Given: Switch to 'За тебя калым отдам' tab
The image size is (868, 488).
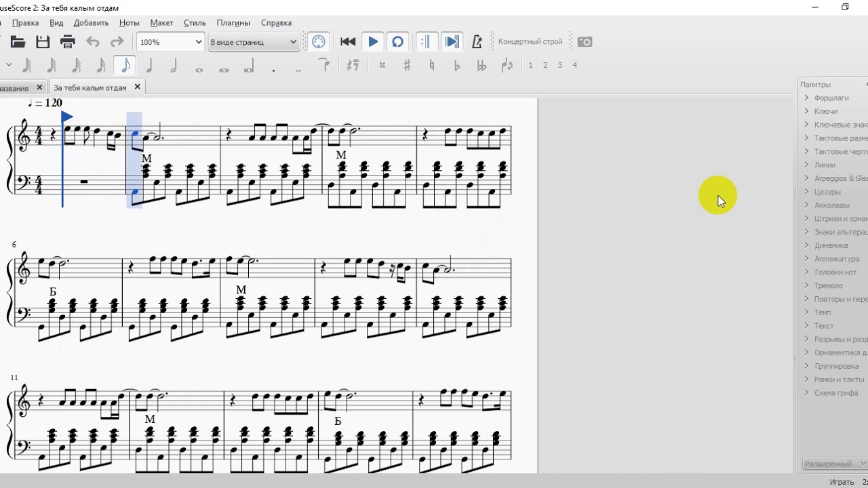Looking at the screenshot, I should coord(90,88).
